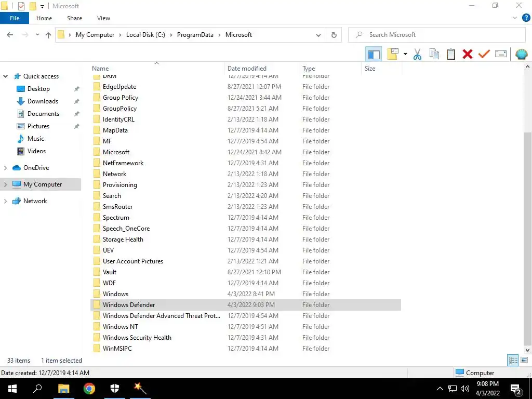Screen dimensions: 532x399
Task: Click the orange checkmark Properties icon
Action: [x=484, y=54]
